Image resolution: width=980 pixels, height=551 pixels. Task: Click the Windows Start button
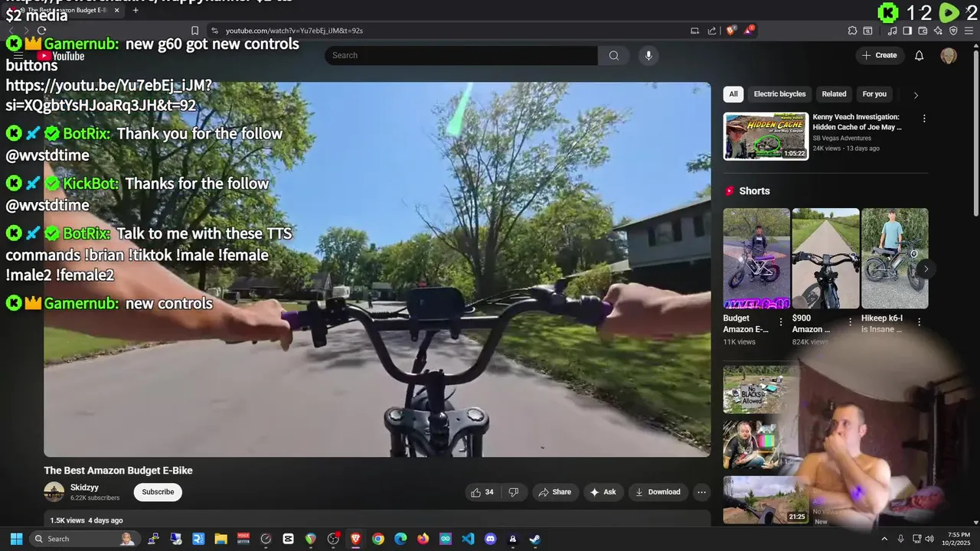tap(16, 539)
